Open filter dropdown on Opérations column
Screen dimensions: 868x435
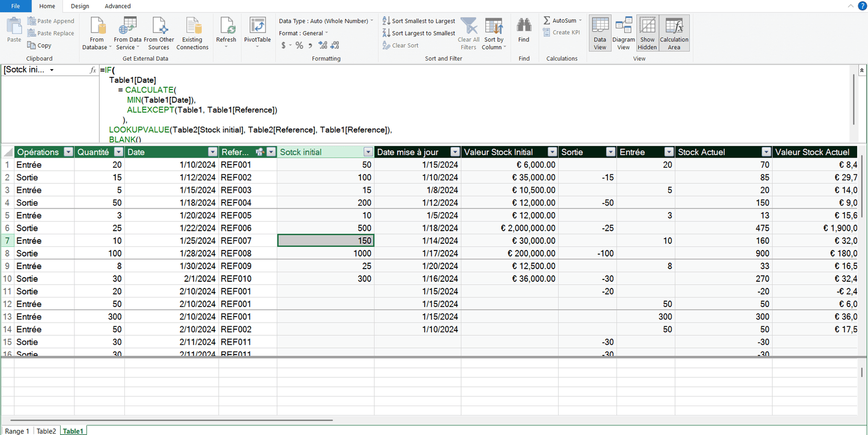click(x=68, y=152)
